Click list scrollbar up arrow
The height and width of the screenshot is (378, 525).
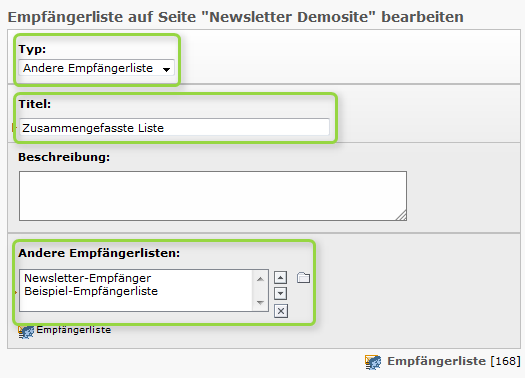tap(260, 279)
